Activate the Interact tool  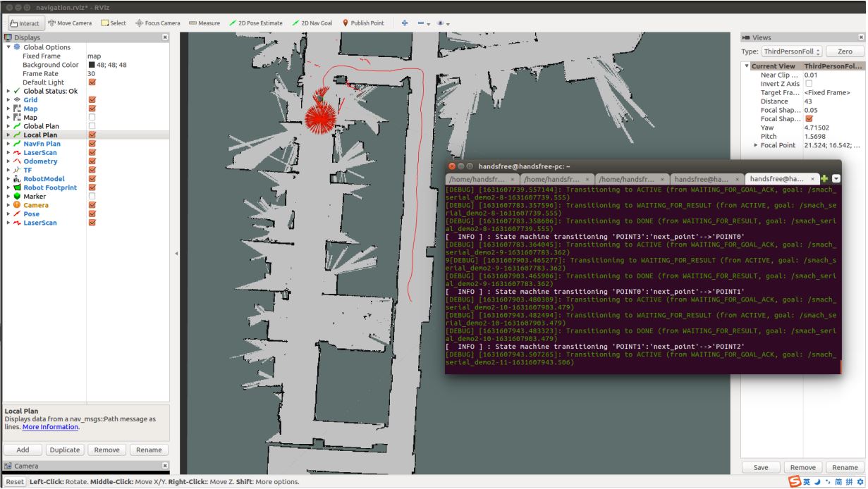(25, 23)
